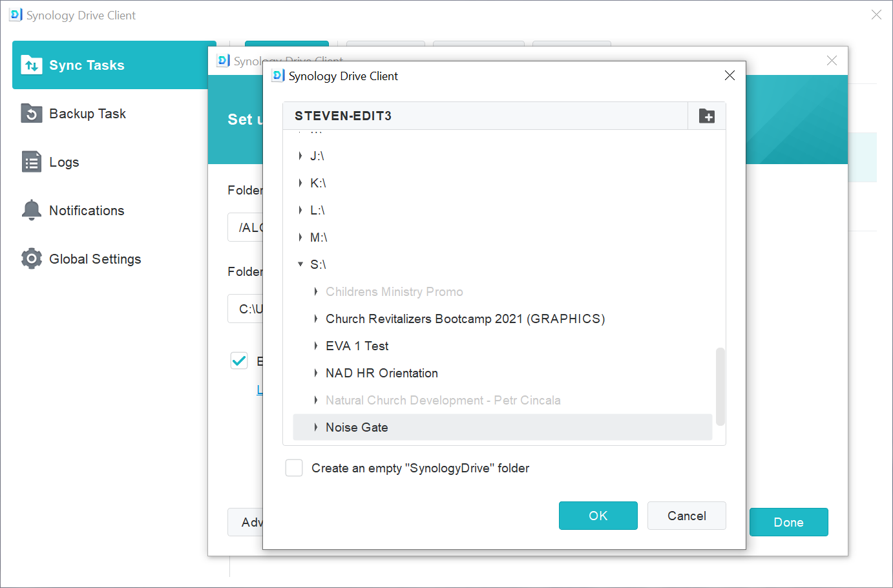Click the Synology Drive logo in folder picker title

point(278,76)
